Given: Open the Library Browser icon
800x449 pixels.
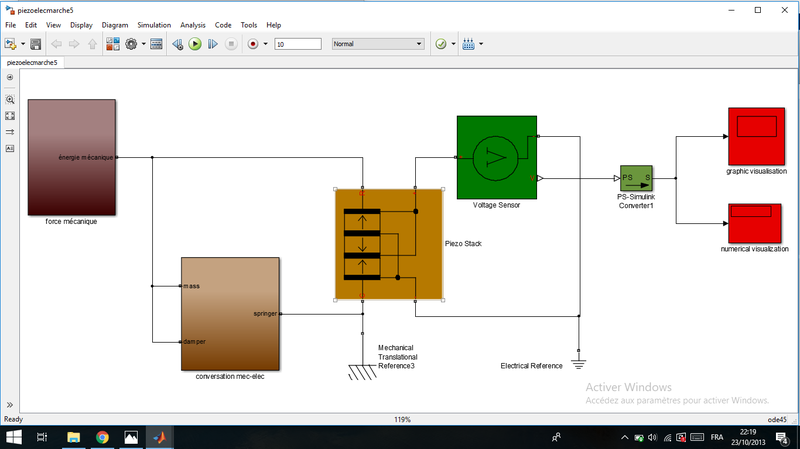Looking at the screenshot, I should point(112,44).
